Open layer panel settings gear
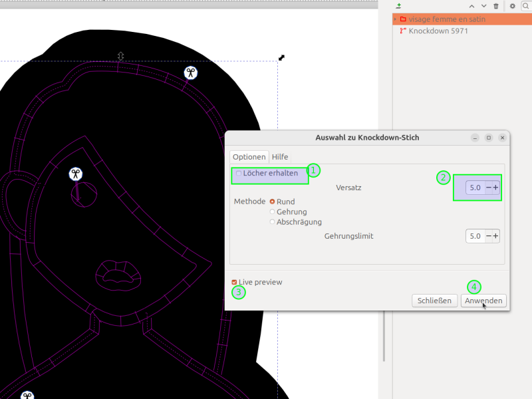The height and width of the screenshot is (399, 532). pyautogui.click(x=513, y=6)
